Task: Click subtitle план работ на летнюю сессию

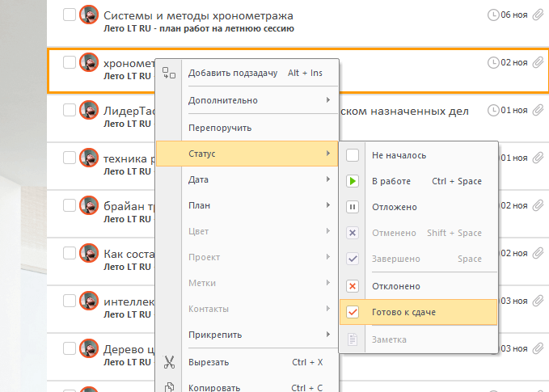Action: tap(226, 29)
